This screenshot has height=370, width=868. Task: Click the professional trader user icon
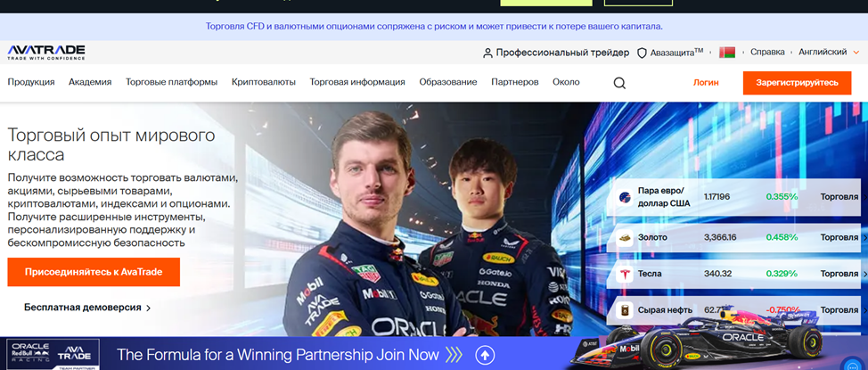487,53
